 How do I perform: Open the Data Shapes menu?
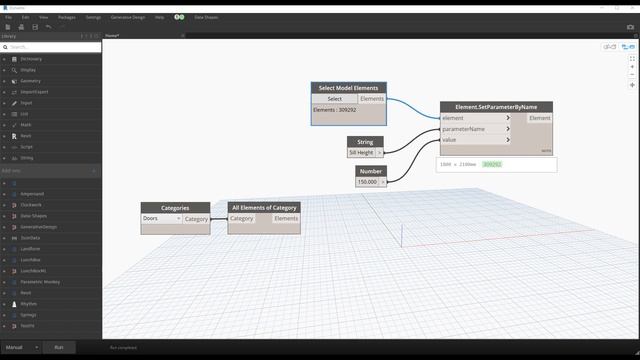[x=206, y=18]
